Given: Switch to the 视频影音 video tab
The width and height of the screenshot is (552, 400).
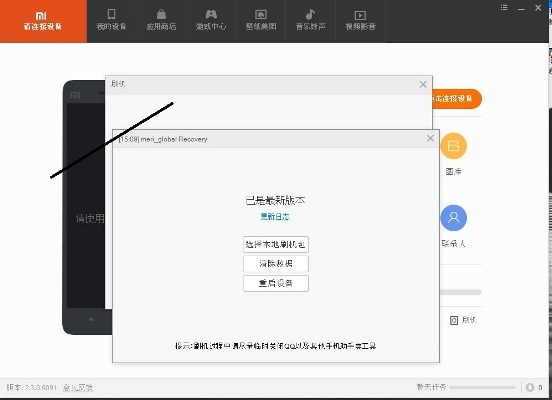Looking at the screenshot, I should (x=360, y=20).
